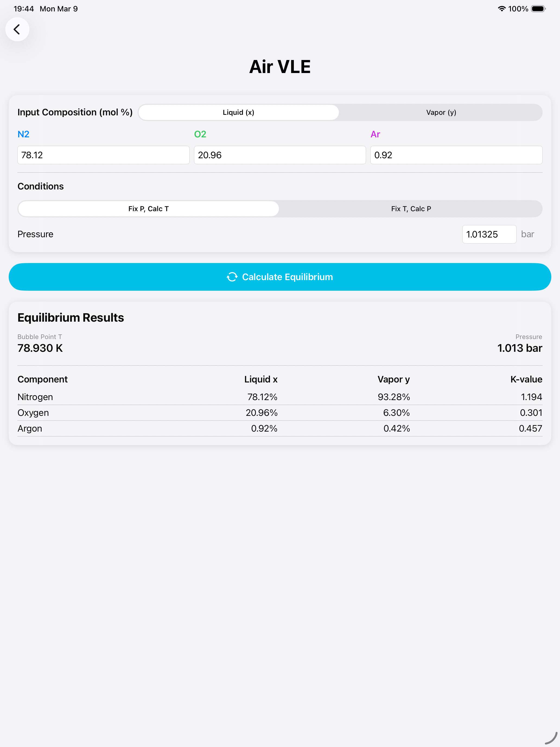Tap the clock time in status bar

24,9
